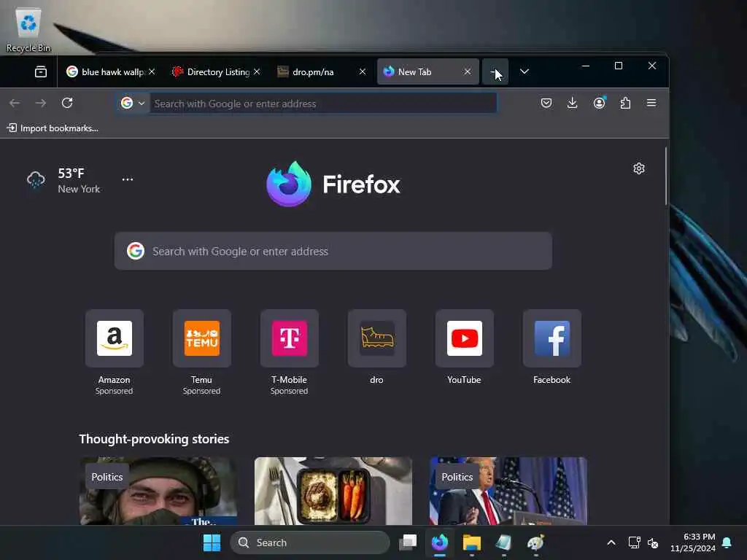Viewport: 747px width, 560px height.
Task: Click the page vertical scrollbar
Action: [x=665, y=177]
